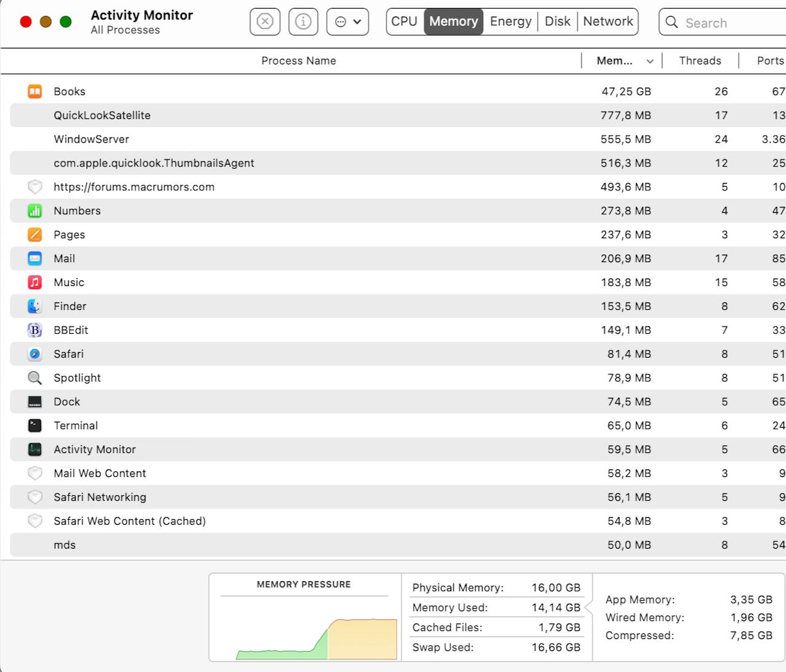Click the Books process name
Viewport: 786px width, 672px height.
(x=69, y=91)
